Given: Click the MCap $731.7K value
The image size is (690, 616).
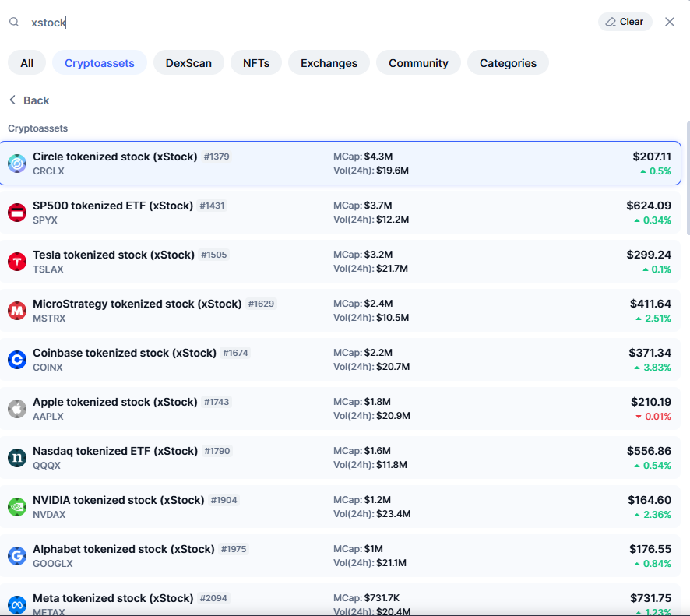Looking at the screenshot, I should (382, 598).
